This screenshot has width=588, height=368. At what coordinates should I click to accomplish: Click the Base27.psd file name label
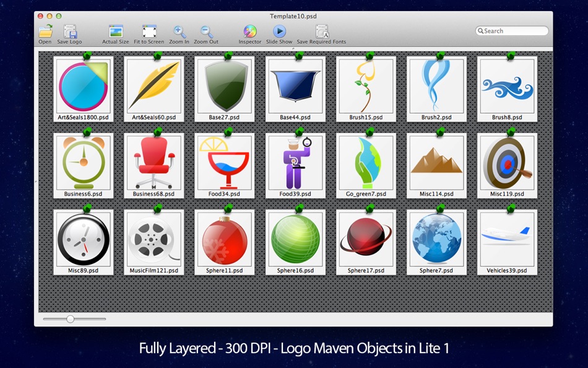[x=224, y=117]
